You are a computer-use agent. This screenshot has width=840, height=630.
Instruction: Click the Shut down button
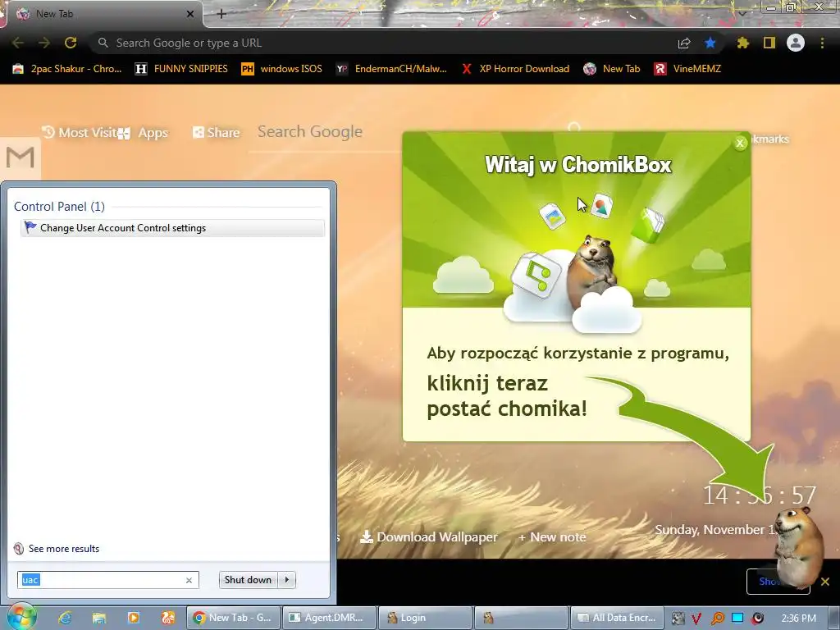(x=248, y=580)
